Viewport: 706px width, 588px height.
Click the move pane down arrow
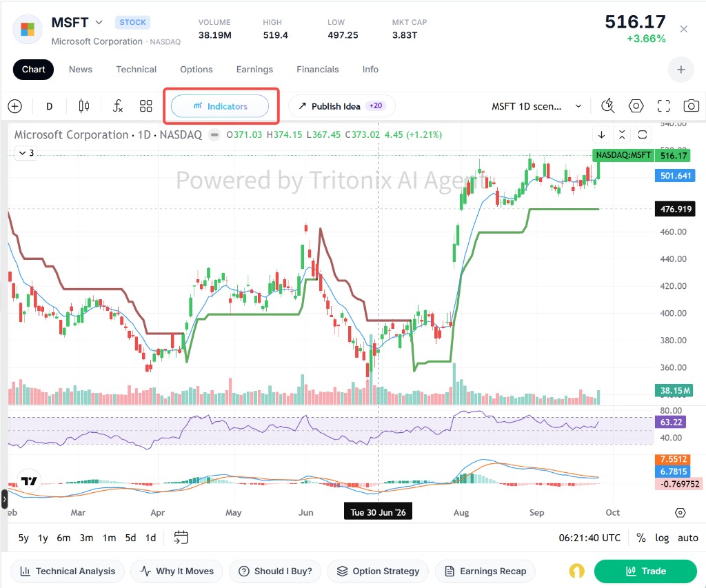tap(601, 134)
